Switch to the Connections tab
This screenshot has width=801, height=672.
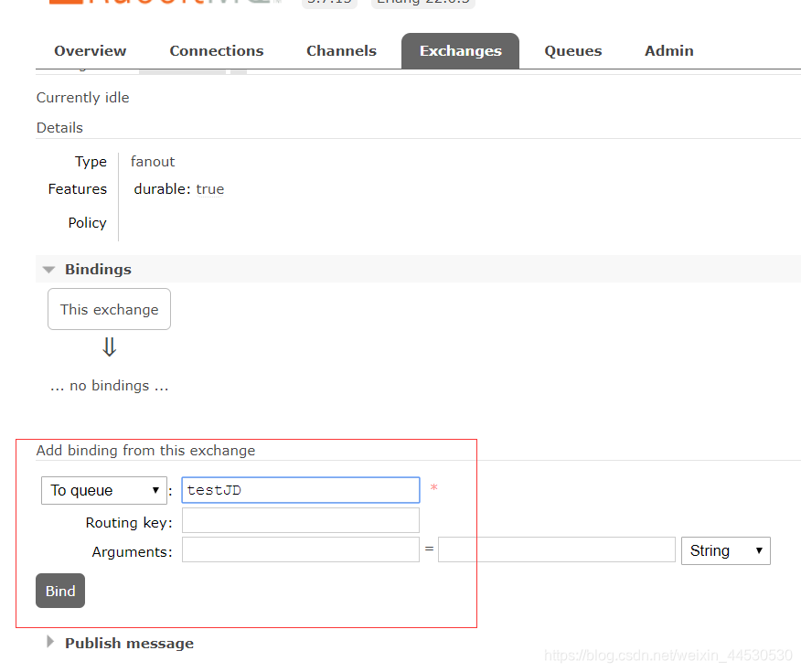tap(217, 51)
